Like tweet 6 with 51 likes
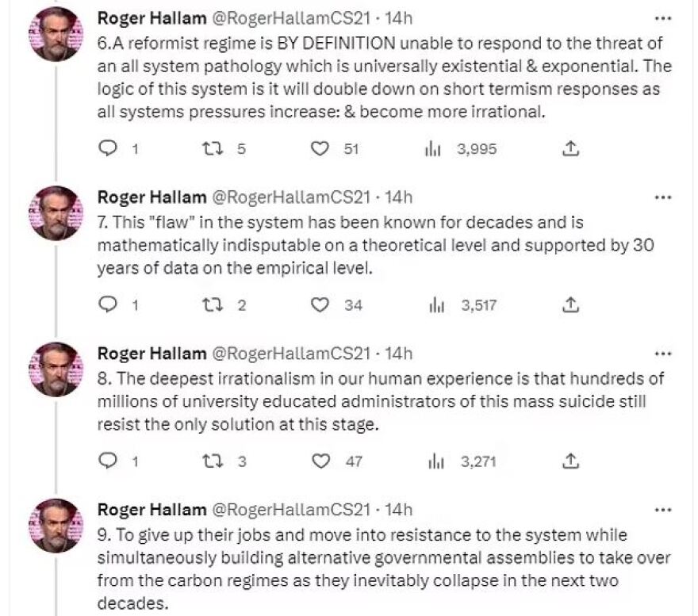Screen dimensions: 698x616 coord(320,148)
